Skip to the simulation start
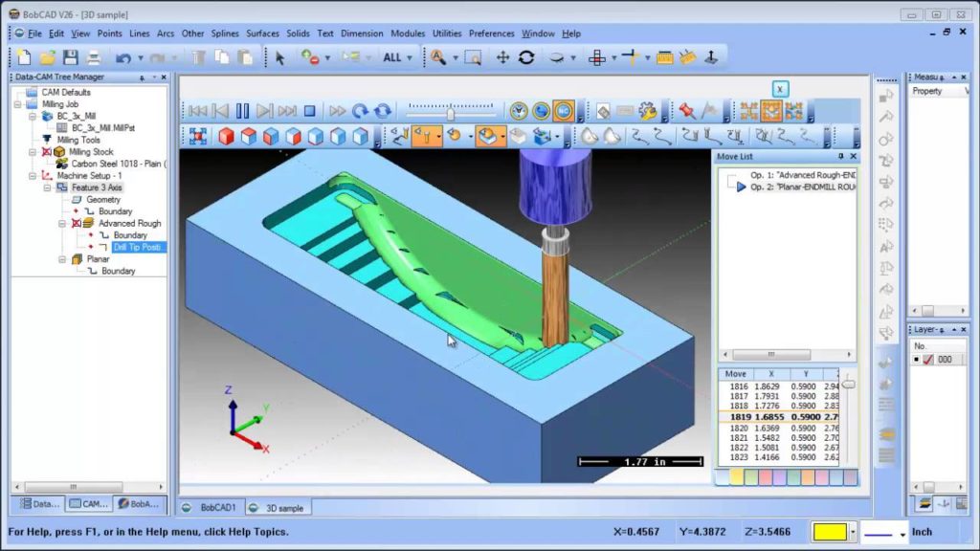Image resolution: width=980 pixels, height=551 pixels. coord(197,111)
